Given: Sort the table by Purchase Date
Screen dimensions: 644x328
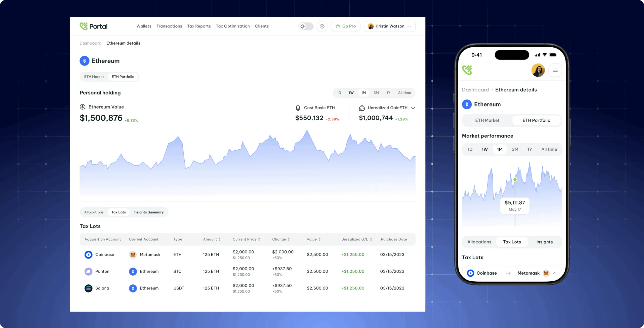Looking at the screenshot, I should [394, 239].
